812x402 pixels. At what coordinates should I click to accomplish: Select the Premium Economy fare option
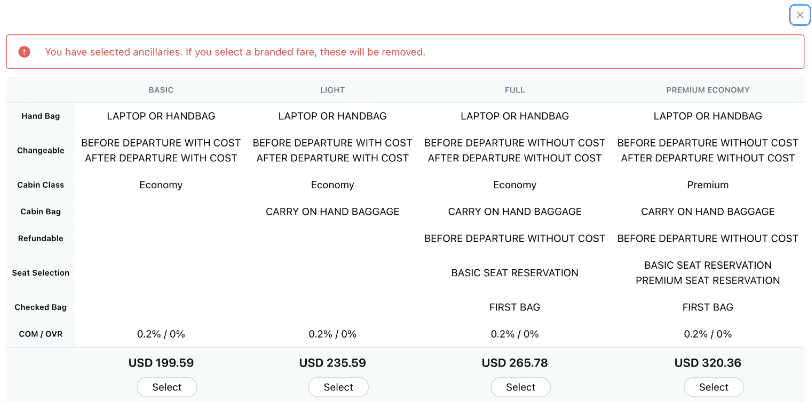point(713,387)
